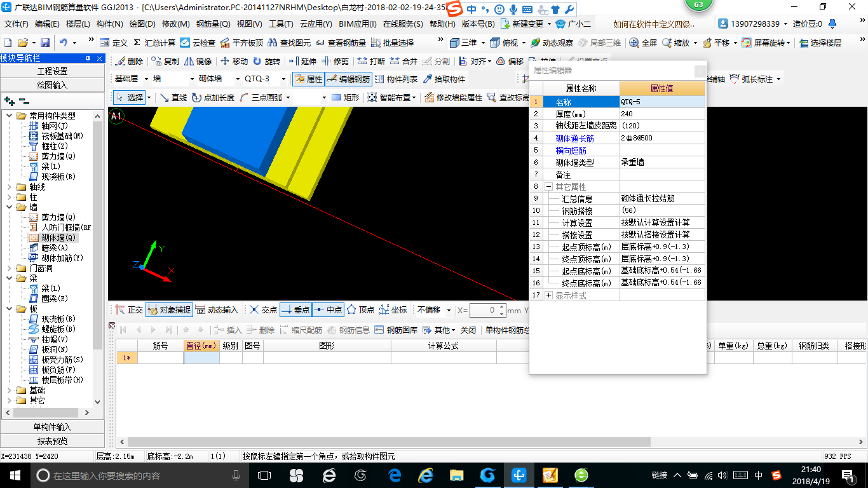
Task: Click the 关闭 button in rebar toolbar
Action: pyautogui.click(x=468, y=330)
